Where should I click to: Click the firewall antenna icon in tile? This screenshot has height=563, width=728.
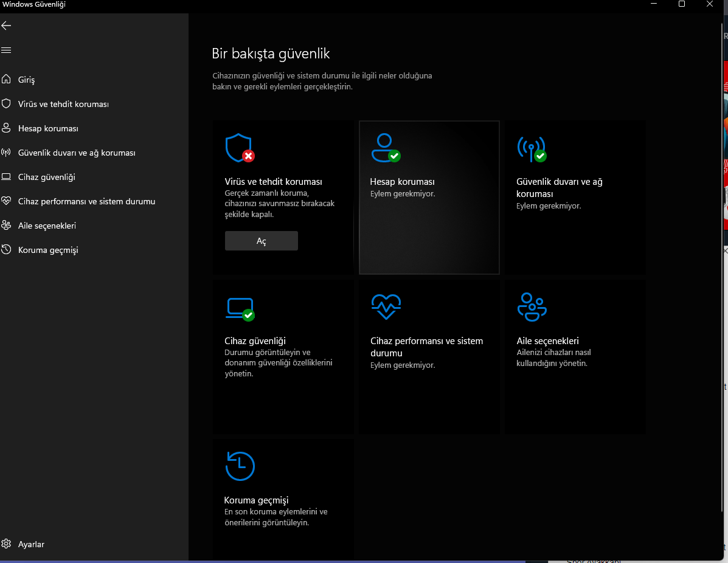(x=532, y=149)
